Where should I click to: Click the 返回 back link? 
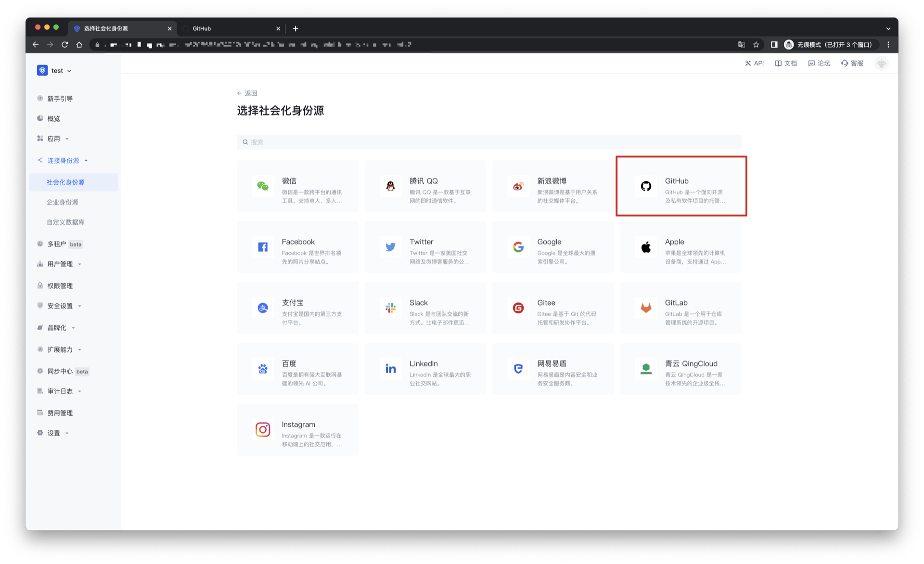pyautogui.click(x=246, y=93)
